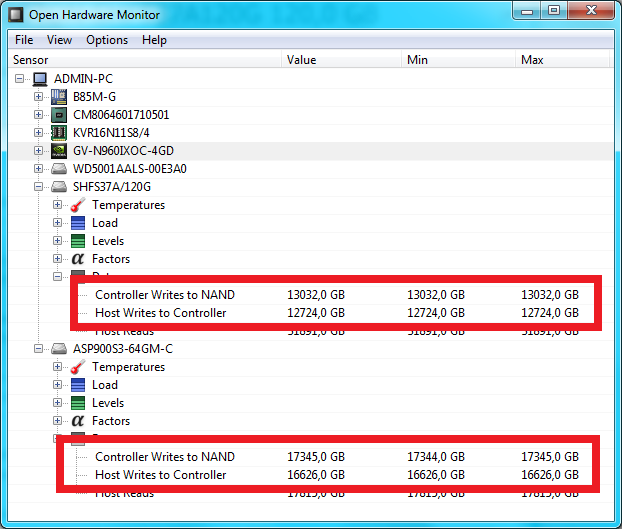This screenshot has height=529, width=622.
Task: Select Controller Writes to NAND under ASP900S3-64GM-C
Action: [165, 457]
